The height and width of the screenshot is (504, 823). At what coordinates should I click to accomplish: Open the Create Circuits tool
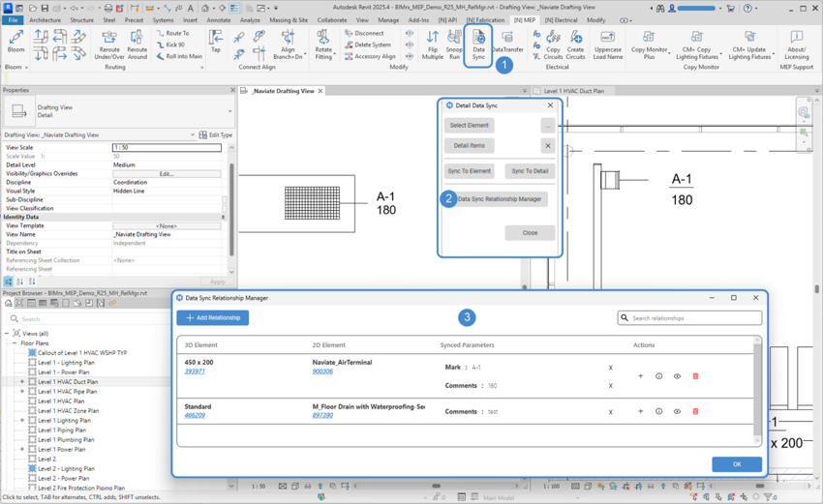(x=575, y=45)
